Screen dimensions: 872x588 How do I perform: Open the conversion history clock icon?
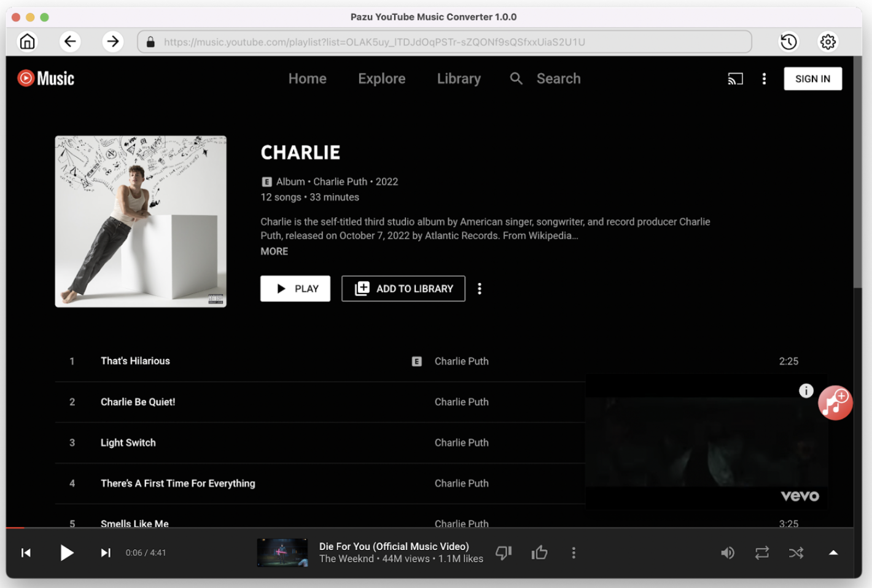pos(788,42)
